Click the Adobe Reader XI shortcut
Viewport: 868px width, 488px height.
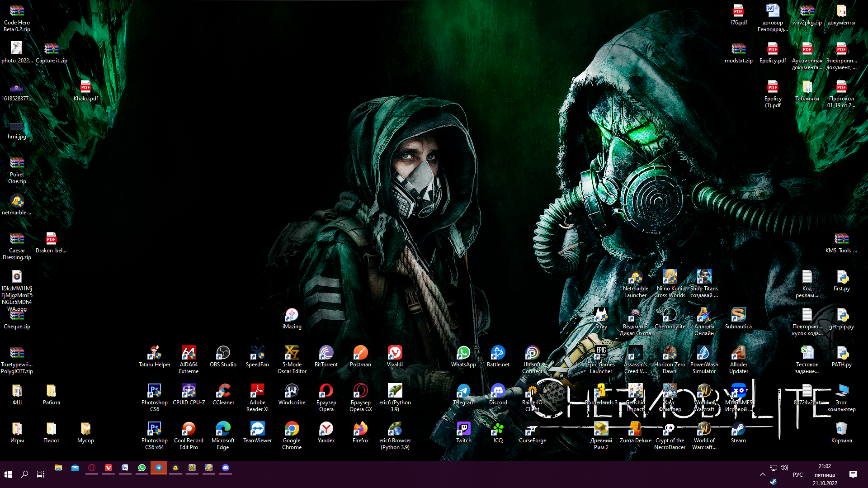(257, 397)
